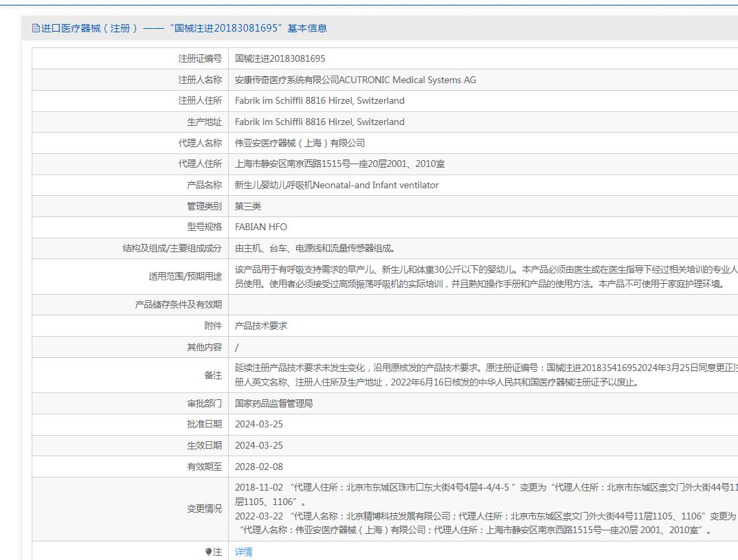Click the 代理人住所 label
Viewport: 738px width, 560px height.
[200, 164]
